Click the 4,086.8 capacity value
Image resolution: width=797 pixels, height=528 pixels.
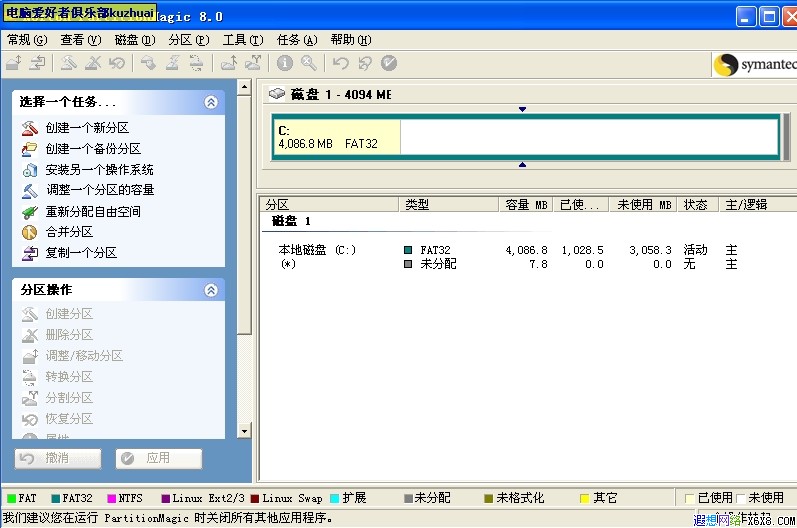click(527, 250)
